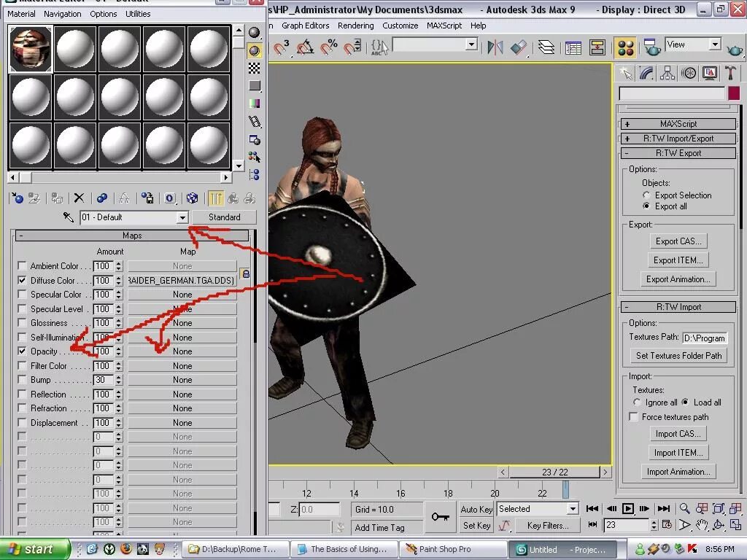The image size is (747, 560).
Task: Toggle checkered Background icon in Material Editor
Action: (255, 68)
